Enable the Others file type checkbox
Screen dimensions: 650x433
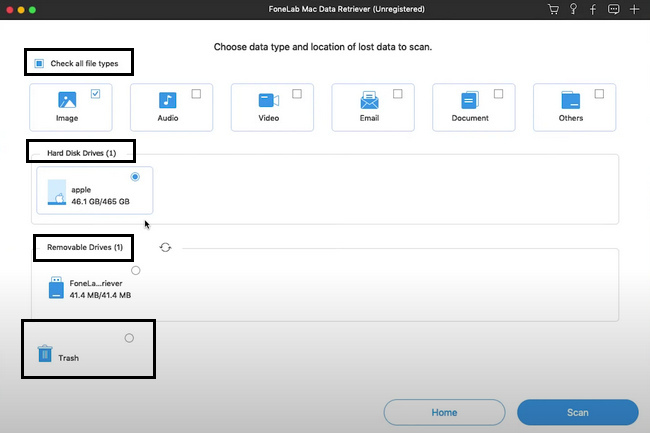point(599,94)
